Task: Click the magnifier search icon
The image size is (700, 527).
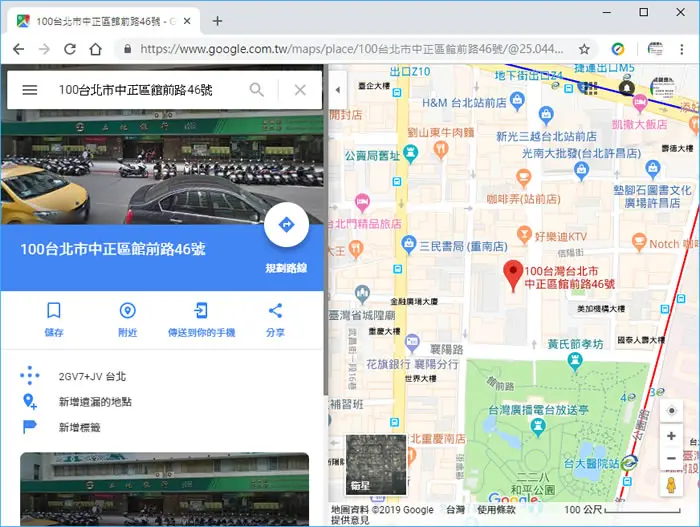Action: click(x=257, y=90)
